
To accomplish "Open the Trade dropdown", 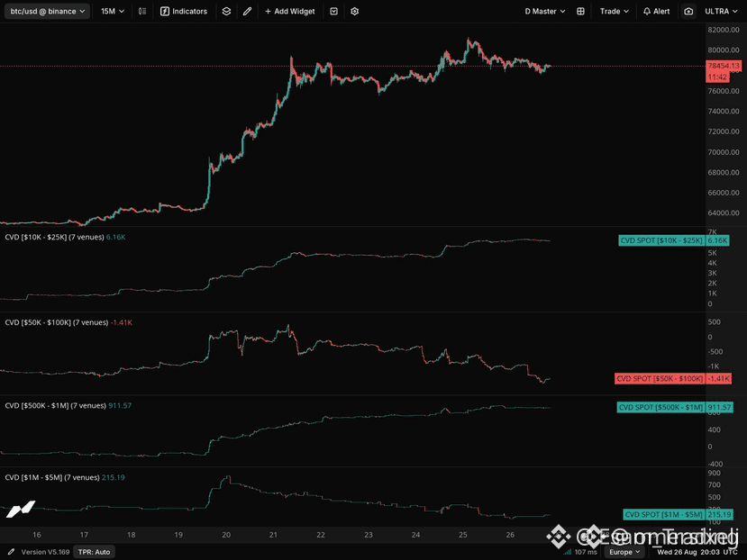I will (614, 11).
